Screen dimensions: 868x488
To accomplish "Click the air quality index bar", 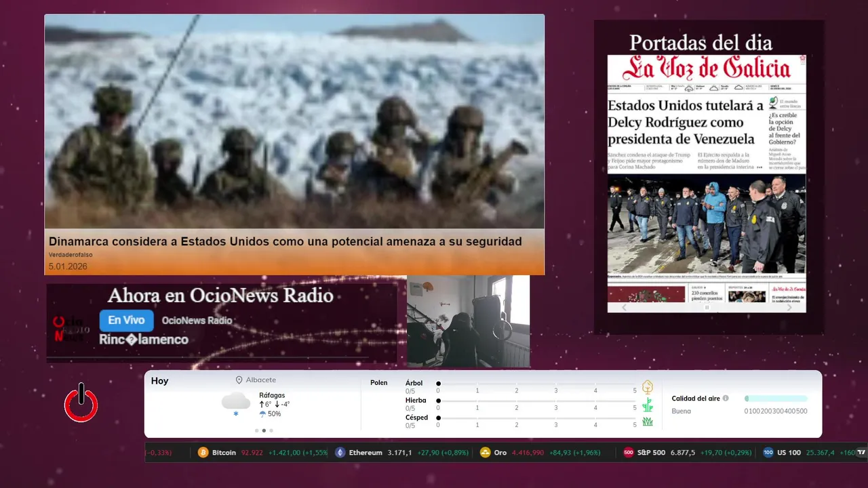I will tap(776, 399).
